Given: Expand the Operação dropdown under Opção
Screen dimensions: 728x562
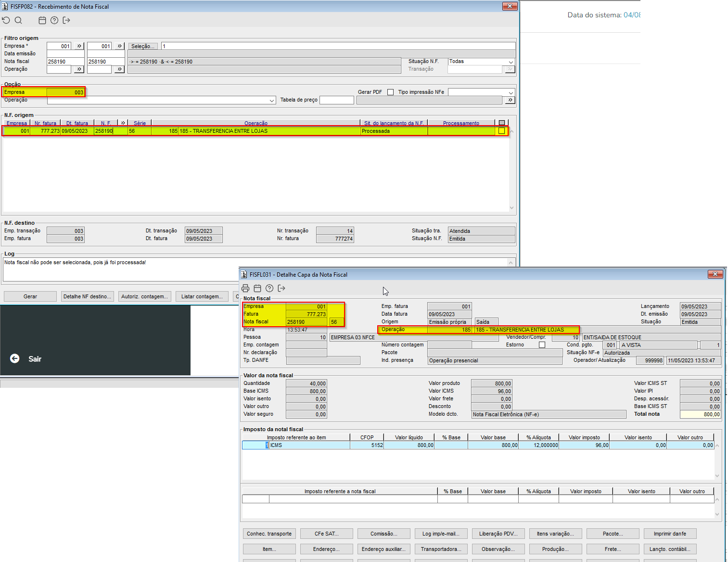Looking at the screenshot, I should (x=272, y=100).
